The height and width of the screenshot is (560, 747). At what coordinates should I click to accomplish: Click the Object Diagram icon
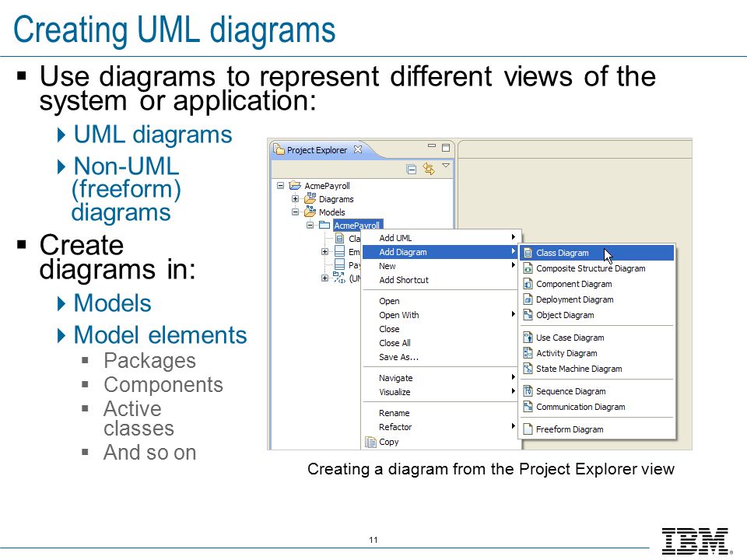pyautogui.click(x=528, y=315)
